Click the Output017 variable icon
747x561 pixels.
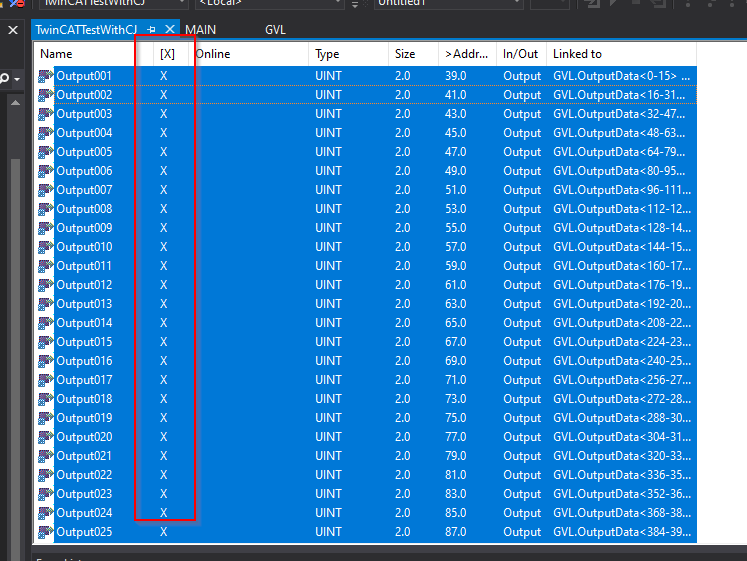[46, 380]
